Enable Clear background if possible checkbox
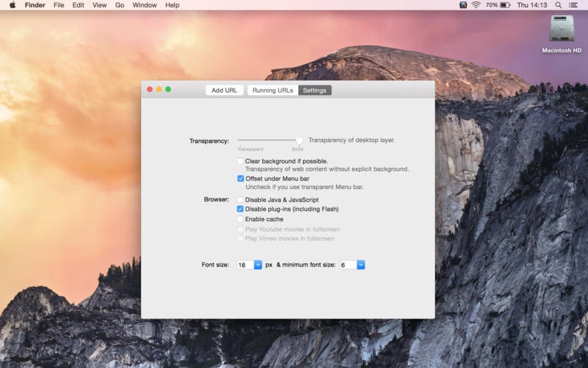 coord(240,161)
